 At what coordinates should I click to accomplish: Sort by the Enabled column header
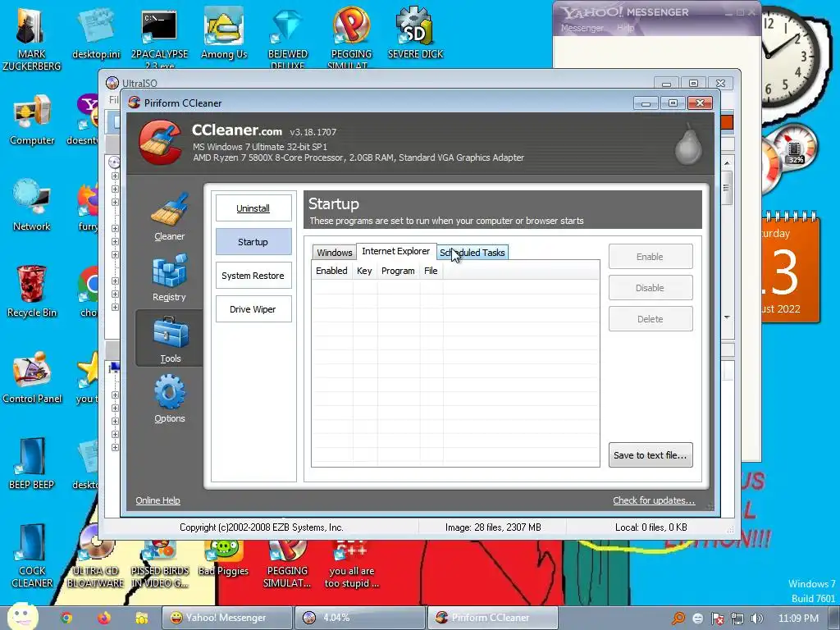click(331, 271)
